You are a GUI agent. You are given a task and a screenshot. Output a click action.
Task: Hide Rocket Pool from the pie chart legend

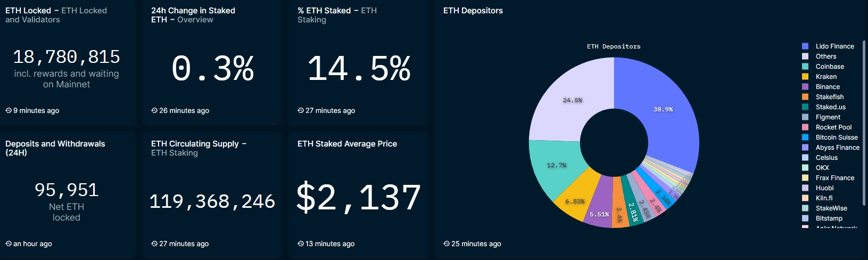(833, 127)
